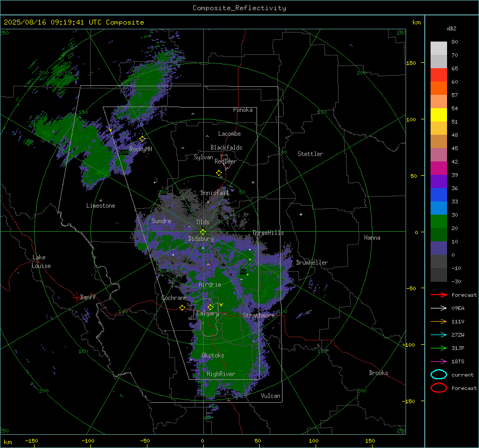Click the yellow diamond marker above Innisfail
Screen dimensions: 479x448
click(x=219, y=173)
